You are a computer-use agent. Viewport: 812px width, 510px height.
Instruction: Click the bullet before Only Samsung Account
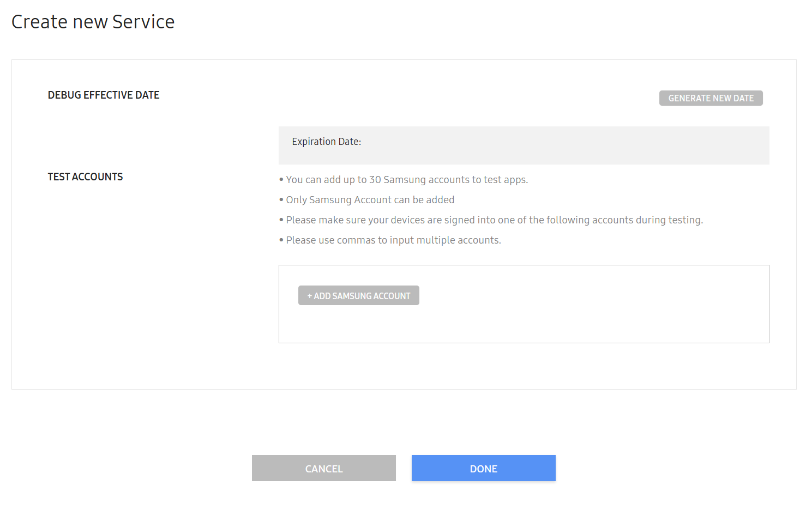tap(281, 200)
